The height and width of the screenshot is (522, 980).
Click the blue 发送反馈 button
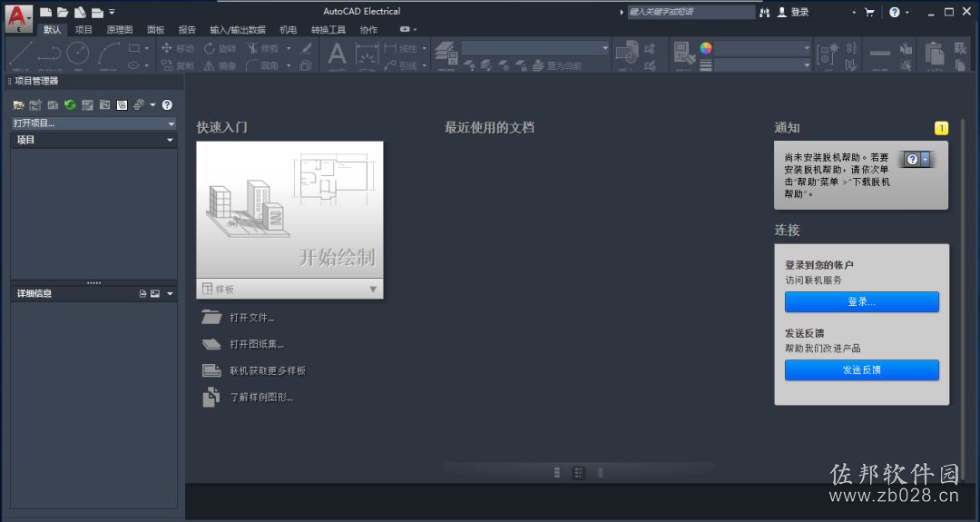click(862, 369)
